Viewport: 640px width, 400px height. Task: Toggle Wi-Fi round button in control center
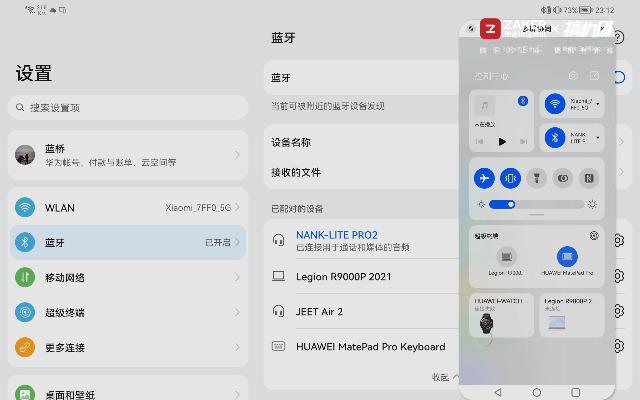tap(555, 104)
